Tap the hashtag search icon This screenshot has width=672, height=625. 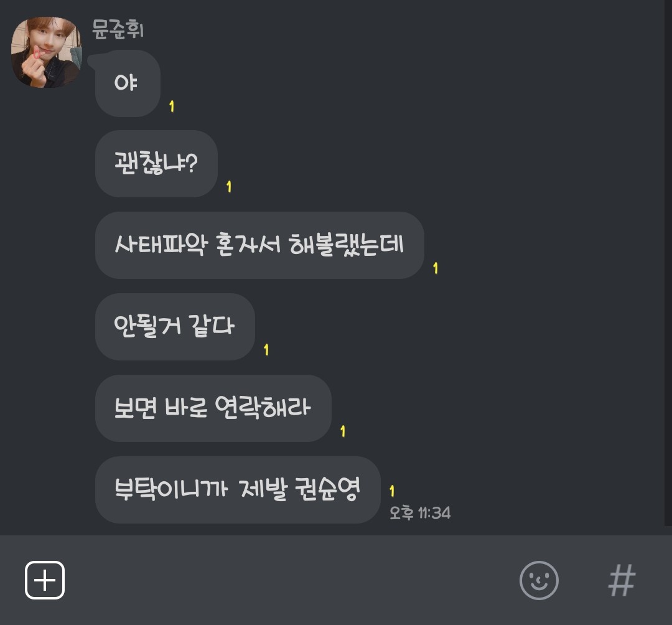point(622,580)
